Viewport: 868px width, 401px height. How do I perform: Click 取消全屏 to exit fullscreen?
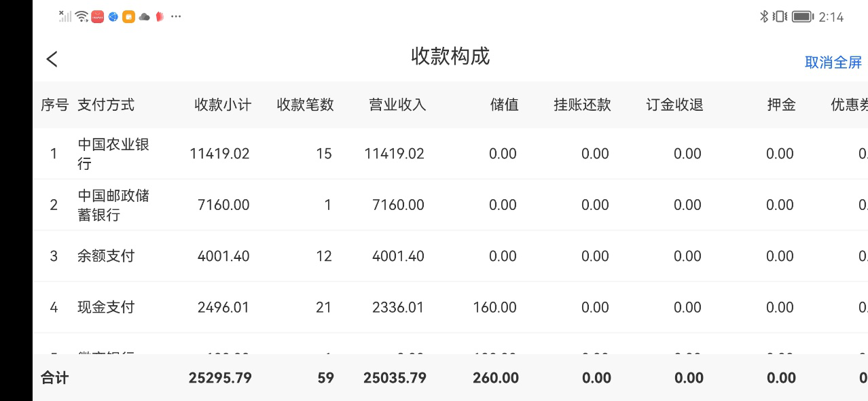(x=833, y=63)
